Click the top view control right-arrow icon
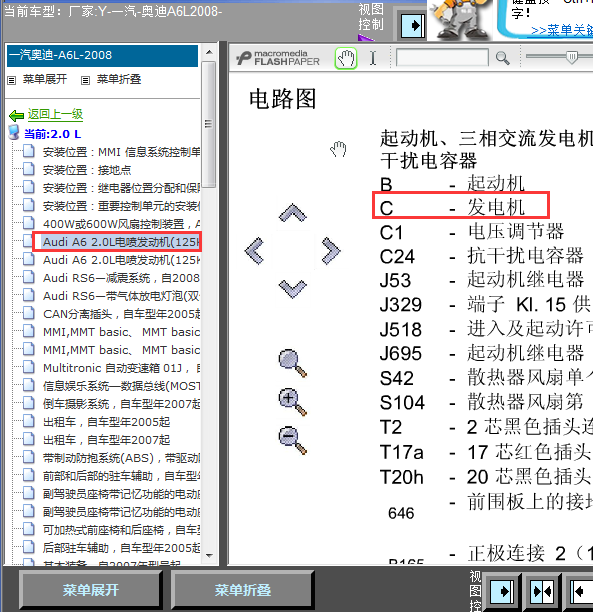The width and height of the screenshot is (593, 612). coord(413,25)
